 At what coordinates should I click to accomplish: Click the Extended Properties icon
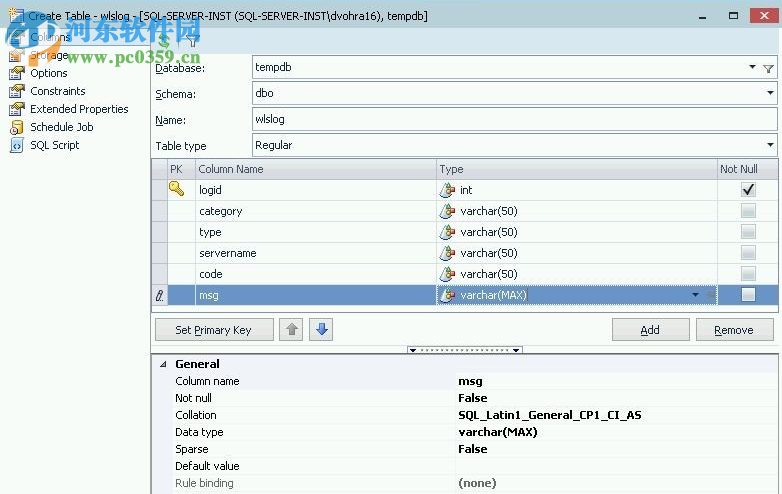pos(16,109)
